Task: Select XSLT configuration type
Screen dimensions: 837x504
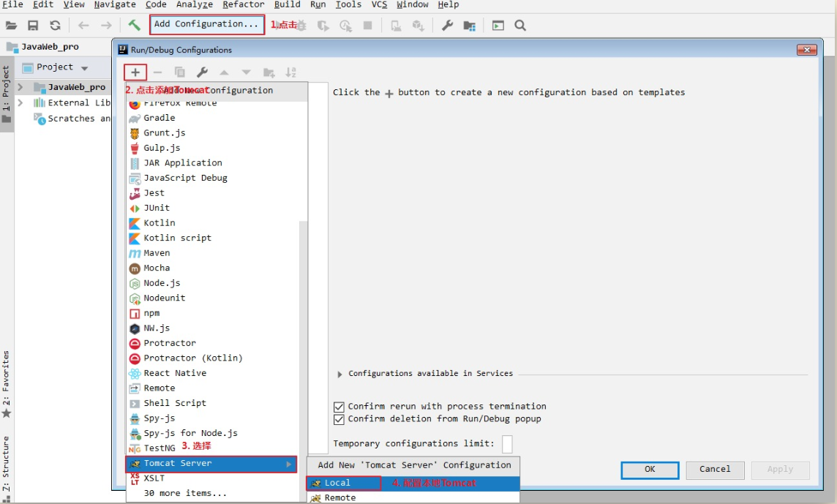Action: (214, 478)
